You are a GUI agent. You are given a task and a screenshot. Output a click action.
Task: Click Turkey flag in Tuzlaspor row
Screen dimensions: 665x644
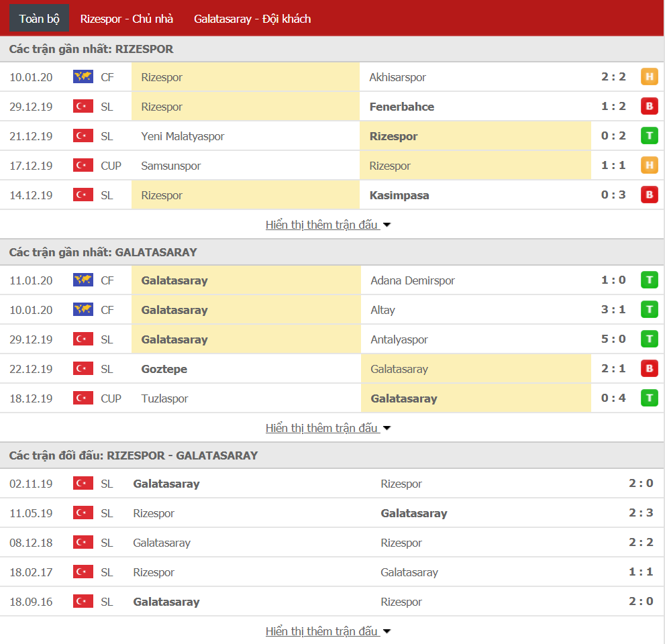pyautogui.click(x=83, y=398)
